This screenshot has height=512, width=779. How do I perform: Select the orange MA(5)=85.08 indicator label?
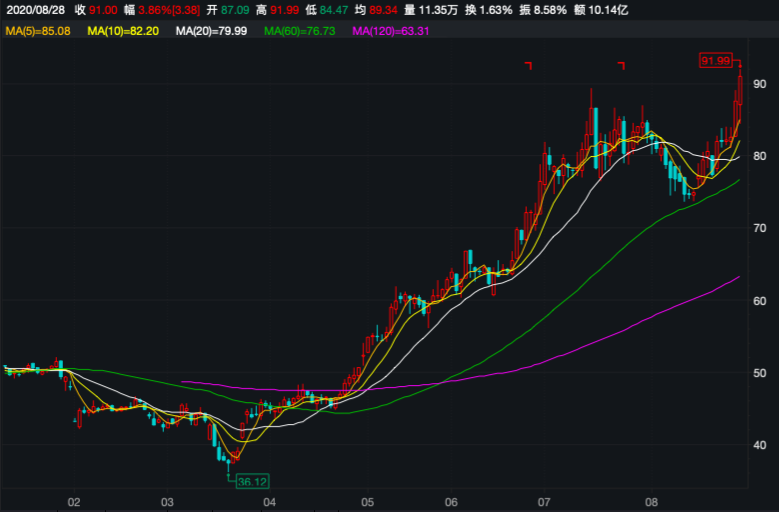click(38, 32)
